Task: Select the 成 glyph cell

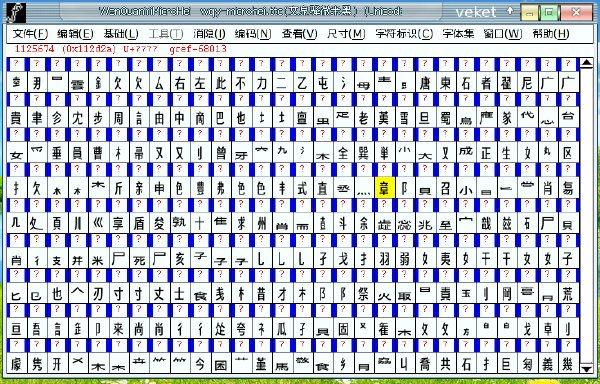Action: [x=466, y=153]
